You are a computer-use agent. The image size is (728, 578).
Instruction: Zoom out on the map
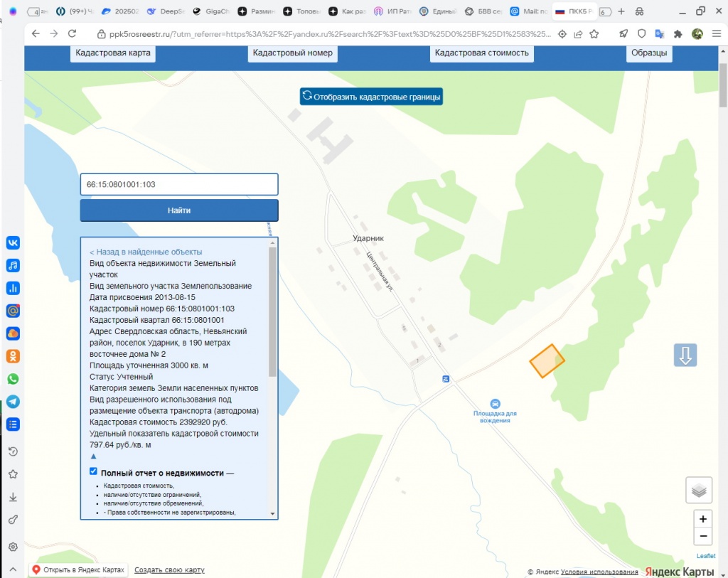[x=702, y=536]
